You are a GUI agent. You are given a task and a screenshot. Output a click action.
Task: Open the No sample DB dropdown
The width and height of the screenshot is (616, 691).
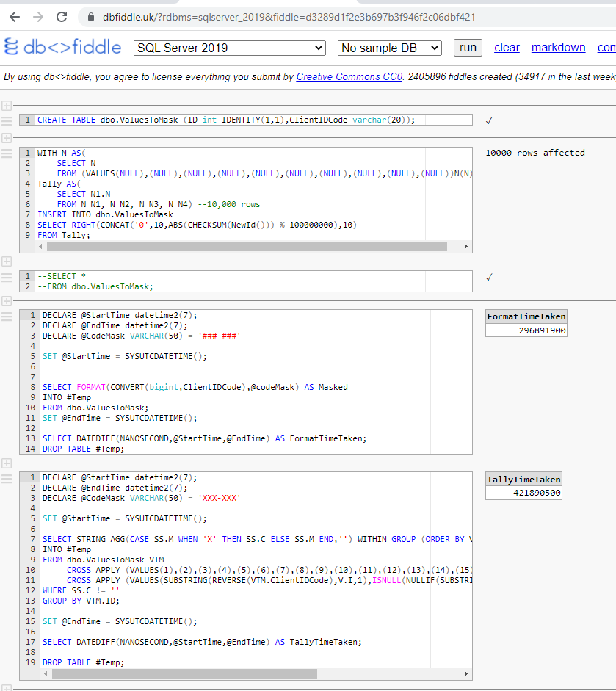(x=390, y=48)
